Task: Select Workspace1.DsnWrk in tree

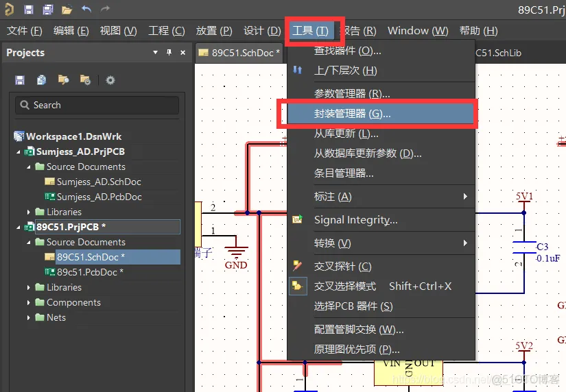Action: tap(73, 136)
